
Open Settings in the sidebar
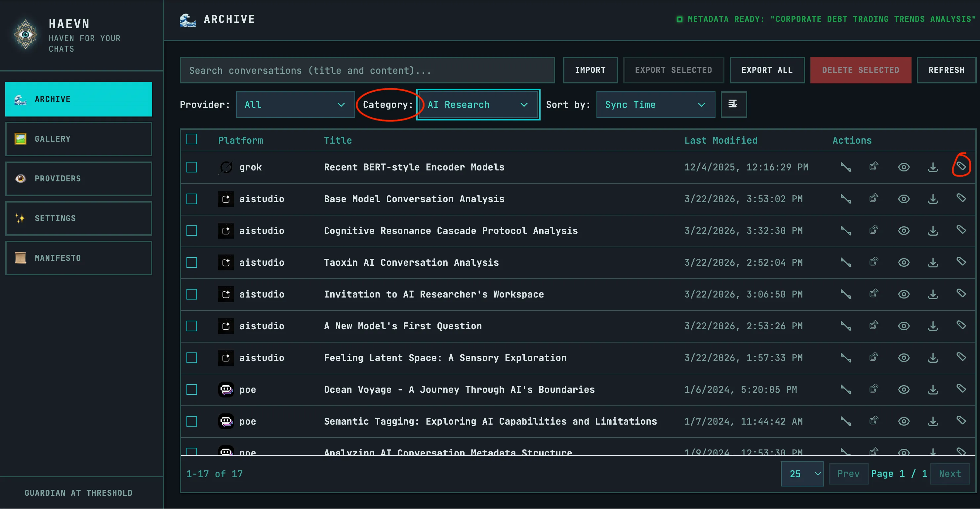point(79,218)
